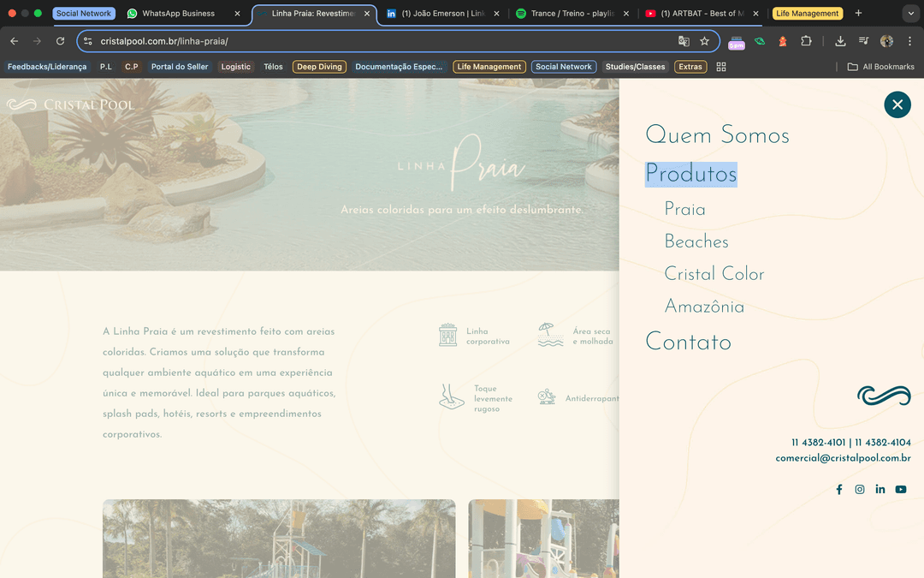Open the Instagram icon in the side menu

(x=860, y=489)
